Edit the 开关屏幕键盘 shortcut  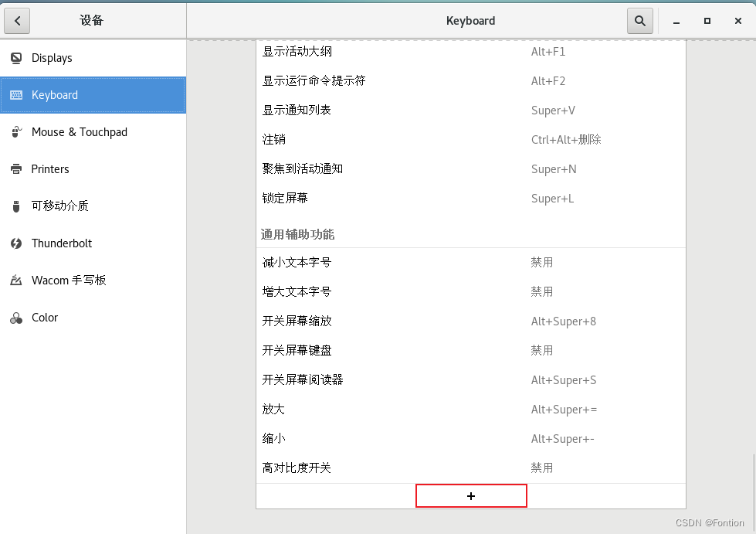point(470,351)
